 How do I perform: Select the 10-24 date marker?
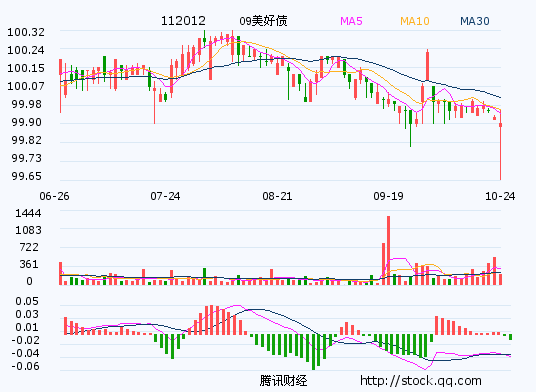500,196
